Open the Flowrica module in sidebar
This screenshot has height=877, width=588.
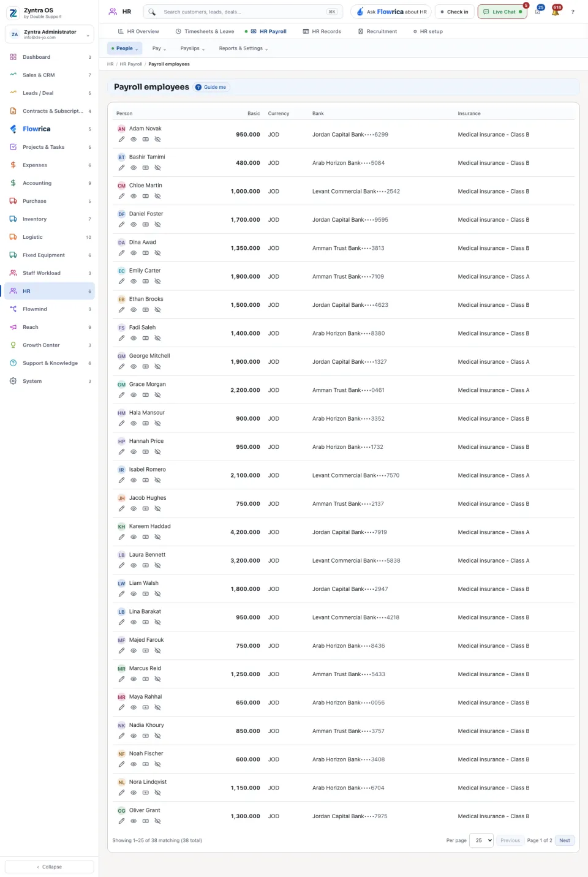tap(50, 129)
